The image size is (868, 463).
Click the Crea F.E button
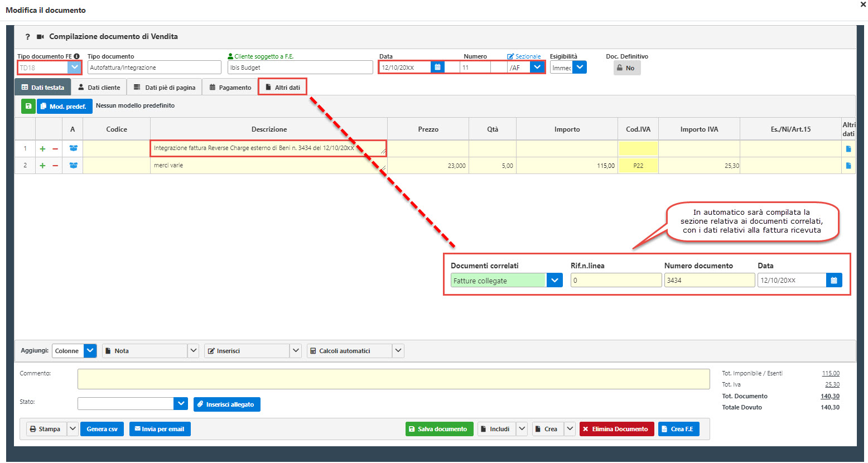coord(679,429)
